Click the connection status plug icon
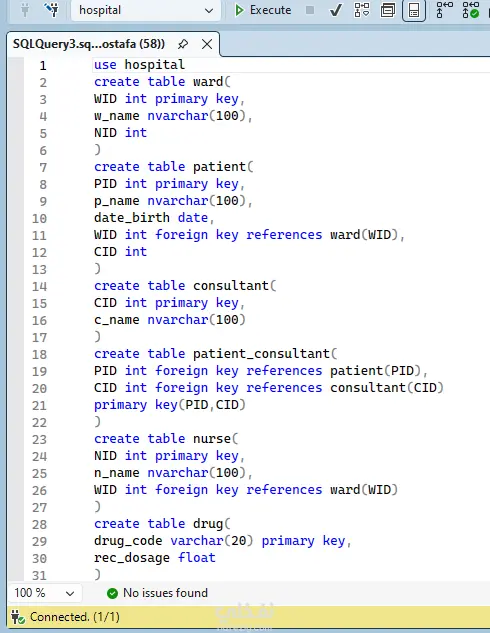Image resolution: width=490 pixels, height=633 pixels. [x=17, y=617]
